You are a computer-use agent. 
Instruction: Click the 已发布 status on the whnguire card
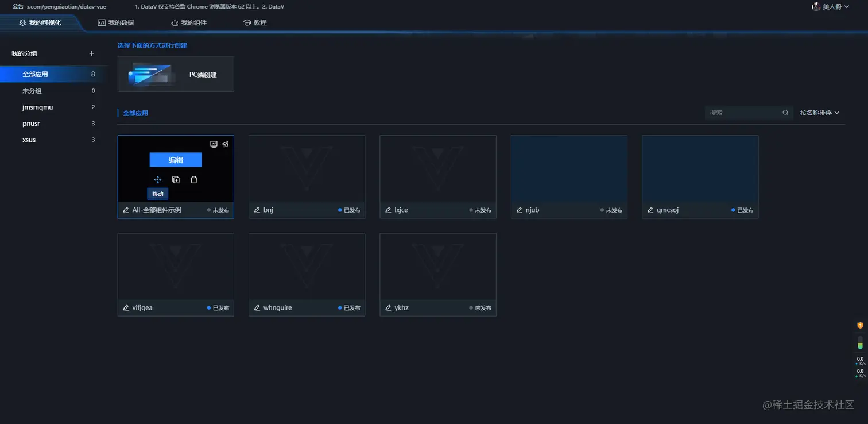pyautogui.click(x=349, y=308)
